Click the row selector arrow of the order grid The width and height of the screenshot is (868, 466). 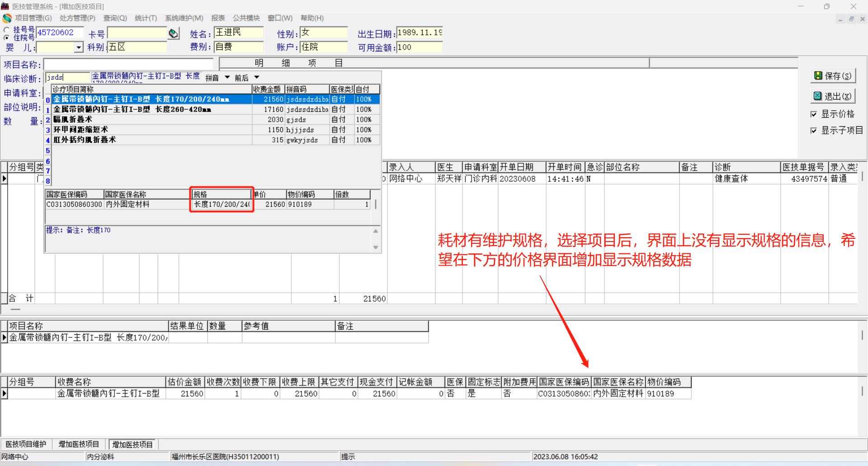click(x=5, y=179)
